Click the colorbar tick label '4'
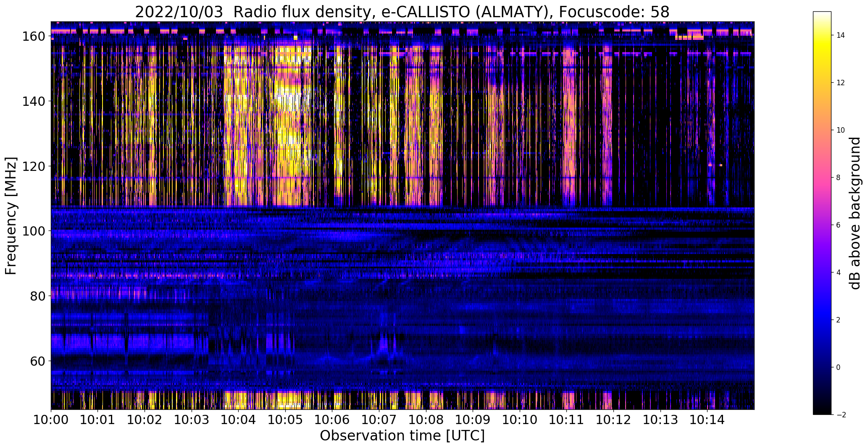 point(839,273)
